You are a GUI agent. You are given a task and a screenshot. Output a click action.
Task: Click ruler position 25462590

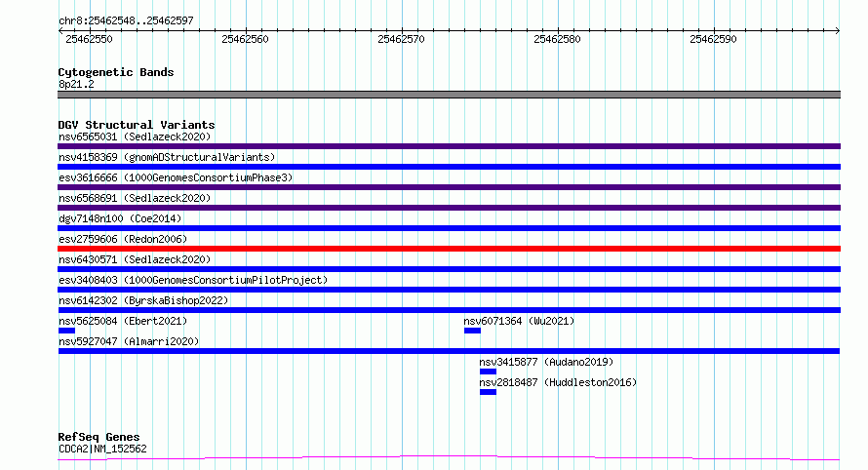[x=713, y=39]
